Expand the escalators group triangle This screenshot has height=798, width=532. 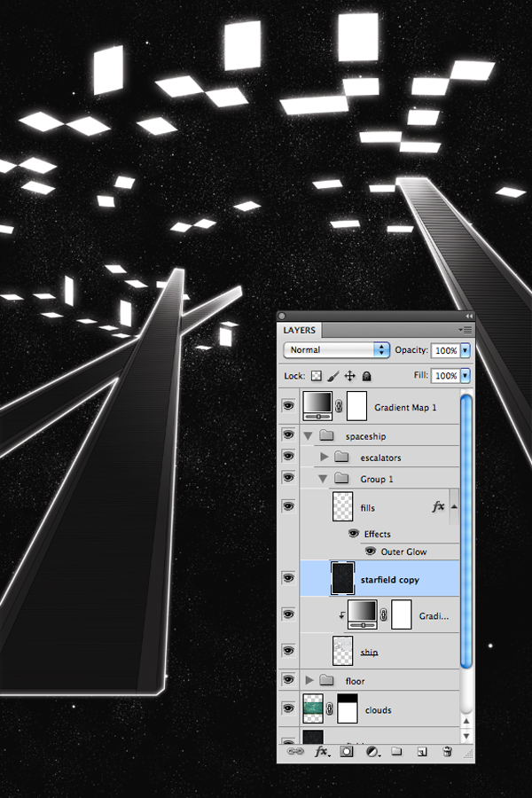click(x=324, y=457)
